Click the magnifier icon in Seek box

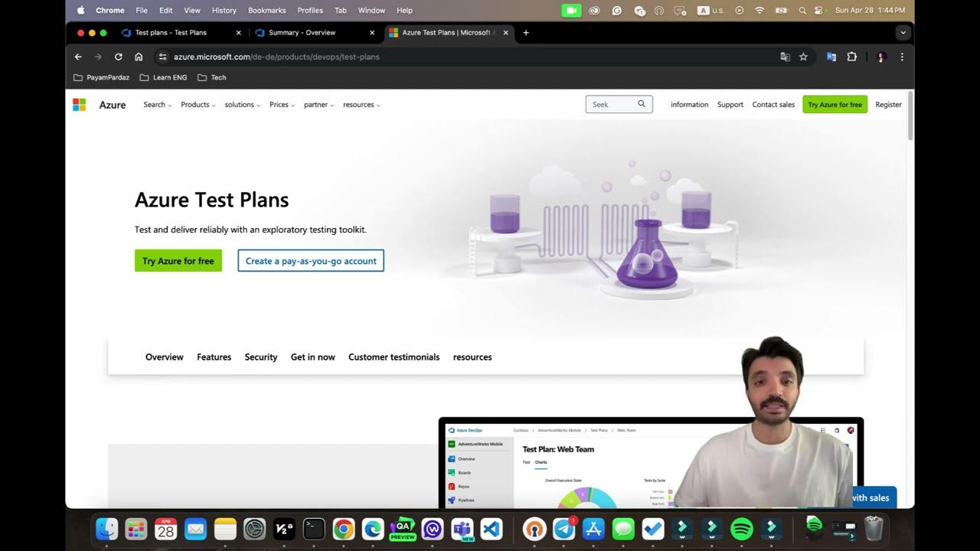click(x=642, y=104)
